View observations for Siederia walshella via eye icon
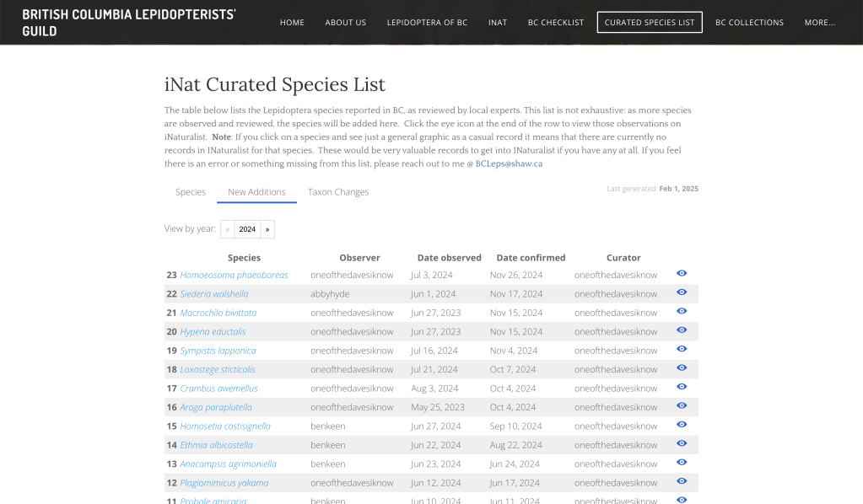The image size is (863, 504). (682, 292)
